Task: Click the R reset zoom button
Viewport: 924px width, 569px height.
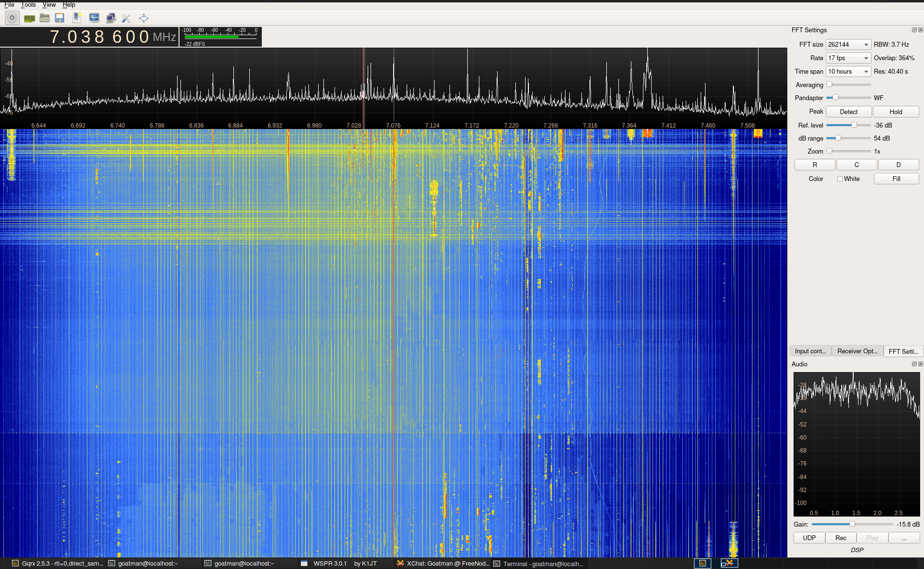Action: tap(815, 165)
